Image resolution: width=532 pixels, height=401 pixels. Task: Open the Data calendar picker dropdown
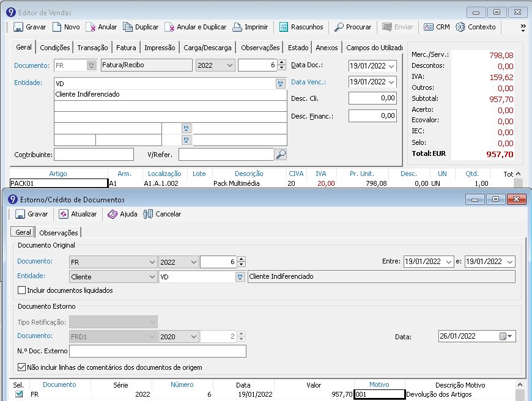click(x=508, y=336)
